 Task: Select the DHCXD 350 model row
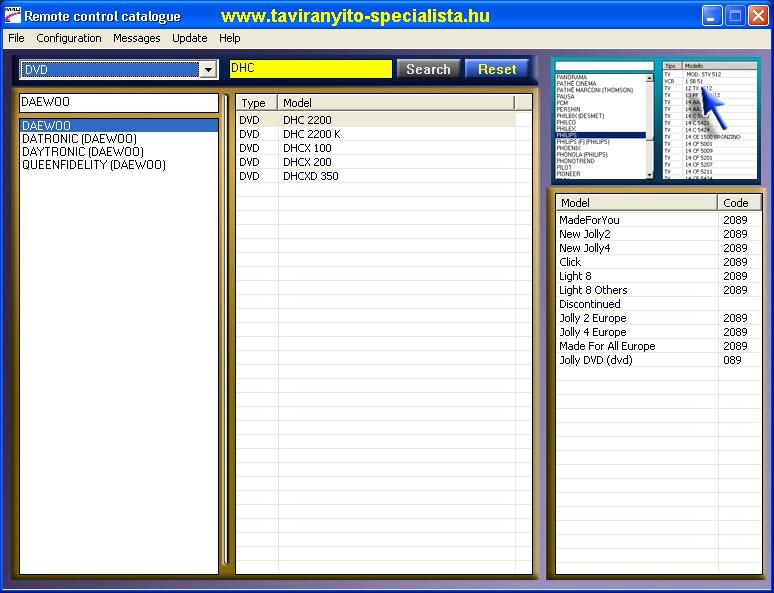[376, 176]
